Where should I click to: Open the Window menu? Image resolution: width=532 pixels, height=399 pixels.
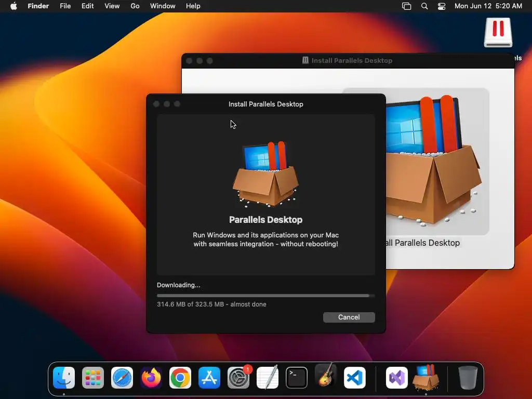pyautogui.click(x=163, y=6)
